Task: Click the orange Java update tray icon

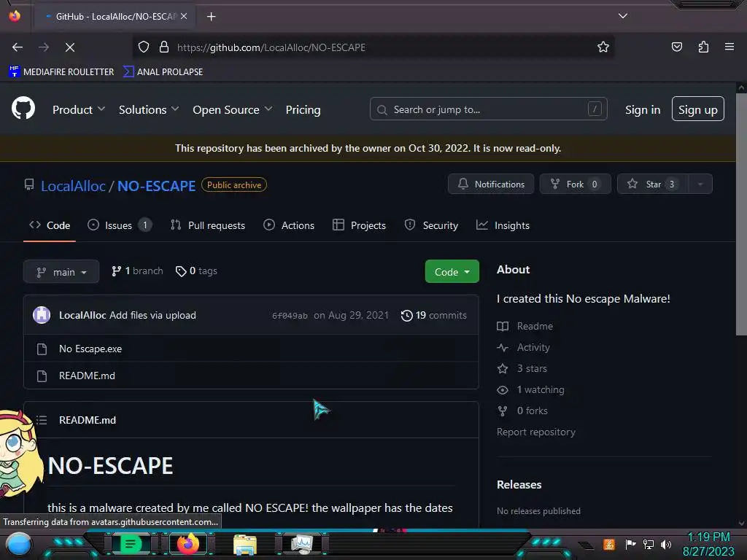Action: (x=609, y=544)
